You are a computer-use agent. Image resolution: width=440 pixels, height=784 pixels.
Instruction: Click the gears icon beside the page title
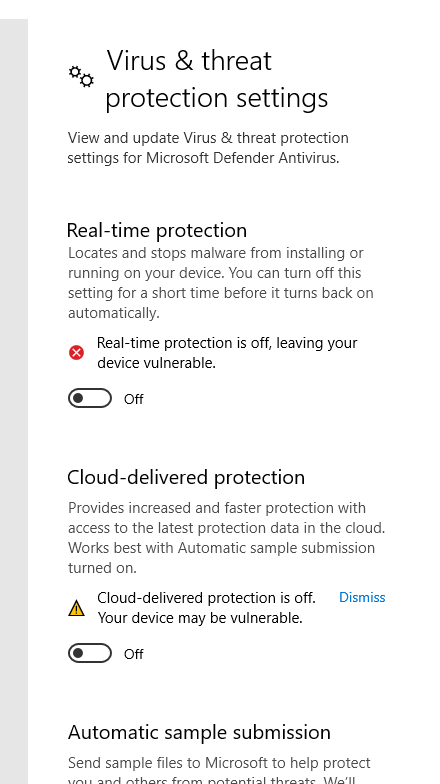pos(81,77)
